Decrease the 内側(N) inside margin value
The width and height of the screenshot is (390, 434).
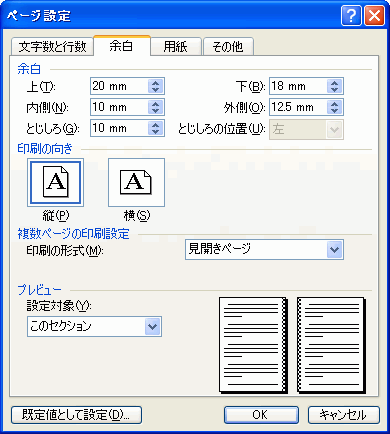coord(156,111)
